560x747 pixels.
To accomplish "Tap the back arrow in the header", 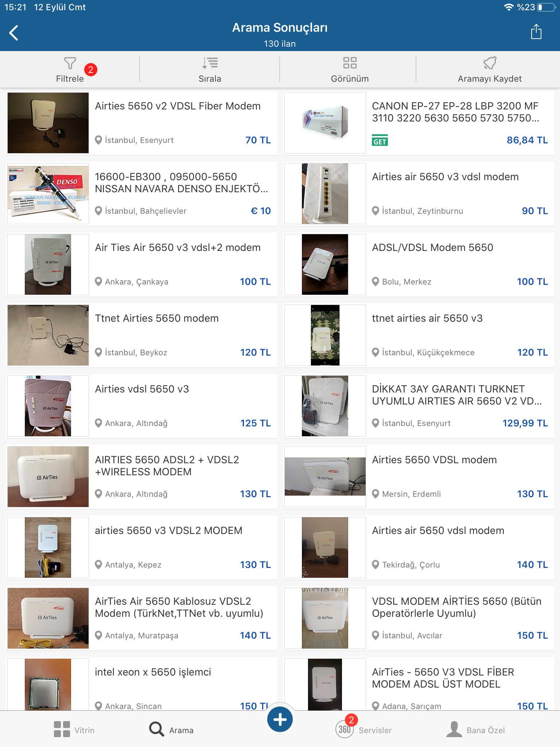I will (x=14, y=33).
